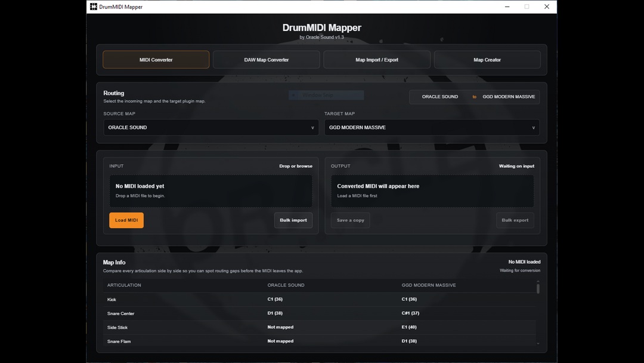
Task: Click the Load MIDI button
Action: (x=126, y=220)
